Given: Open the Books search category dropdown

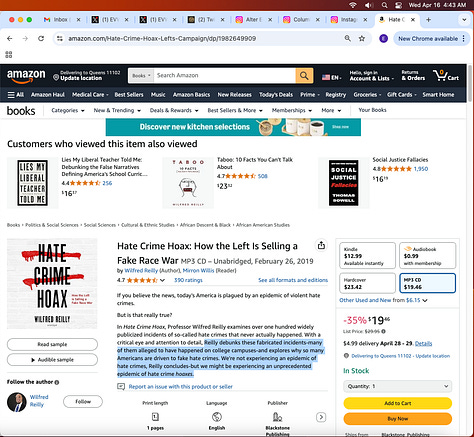Looking at the screenshot, I should [141, 76].
